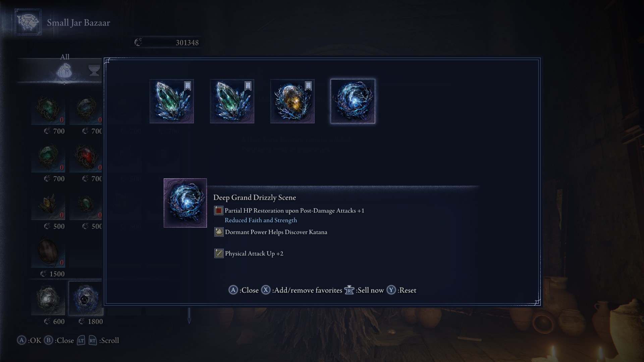The image size is (644, 362).
Task: Select the 1800 rune blue relic item
Action: pyautogui.click(x=86, y=298)
